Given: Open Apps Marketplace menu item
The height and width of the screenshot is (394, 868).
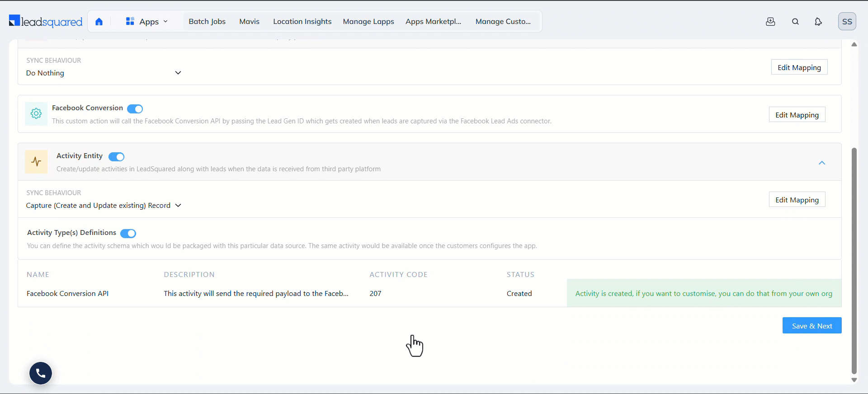Looking at the screenshot, I should (x=434, y=22).
